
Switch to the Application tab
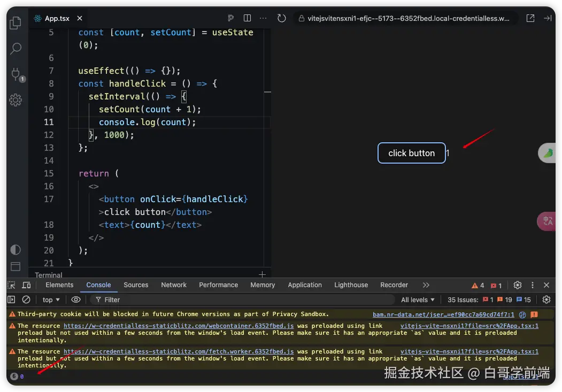pos(305,285)
